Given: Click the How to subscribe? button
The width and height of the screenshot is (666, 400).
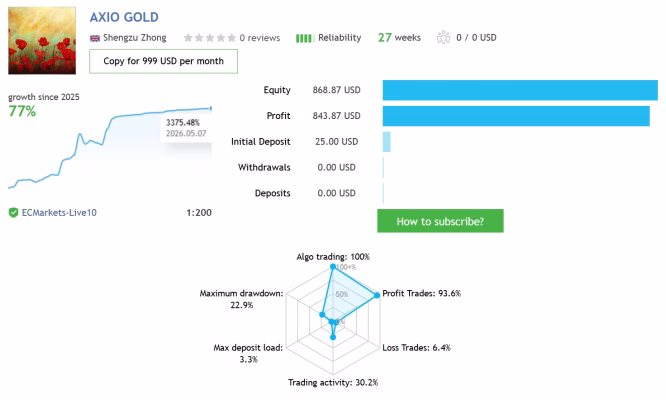Looking at the screenshot, I should tap(440, 221).
